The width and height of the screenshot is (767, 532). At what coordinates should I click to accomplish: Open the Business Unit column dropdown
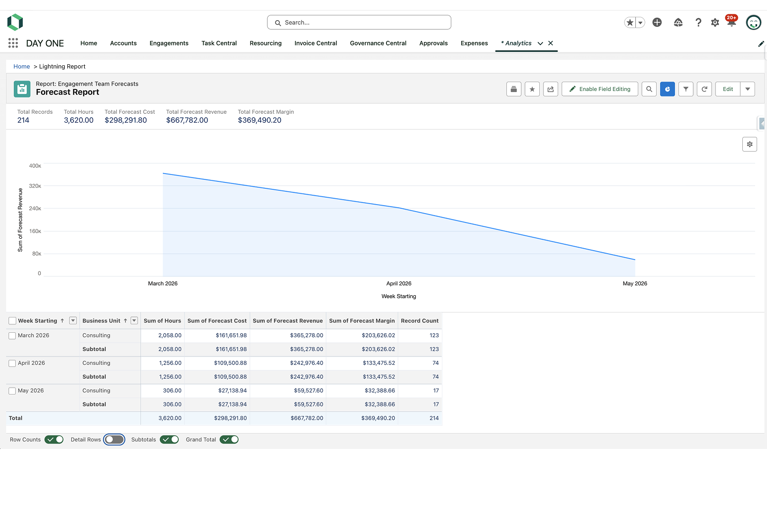(x=134, y=320)
